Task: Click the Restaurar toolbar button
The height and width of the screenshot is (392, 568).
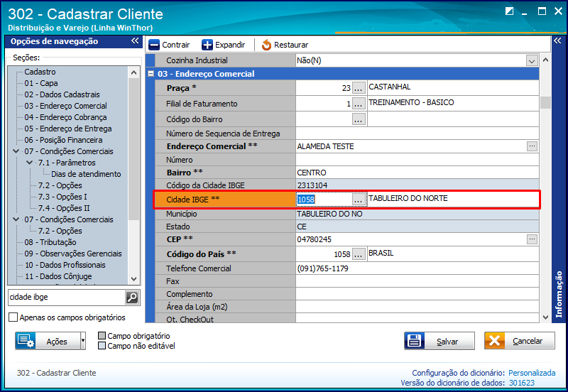Action: pos(285,45)
